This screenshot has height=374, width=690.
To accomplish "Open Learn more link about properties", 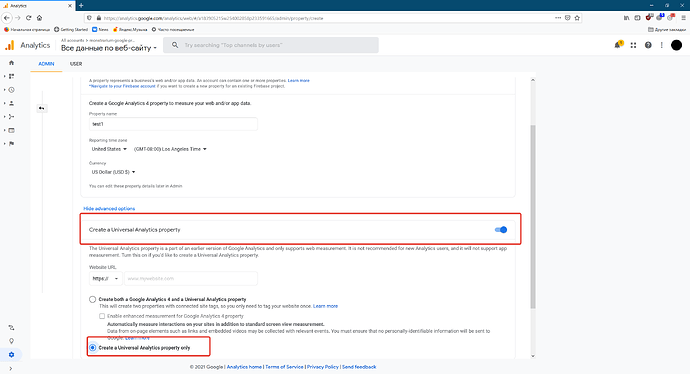I will click(x=298, y=81).
